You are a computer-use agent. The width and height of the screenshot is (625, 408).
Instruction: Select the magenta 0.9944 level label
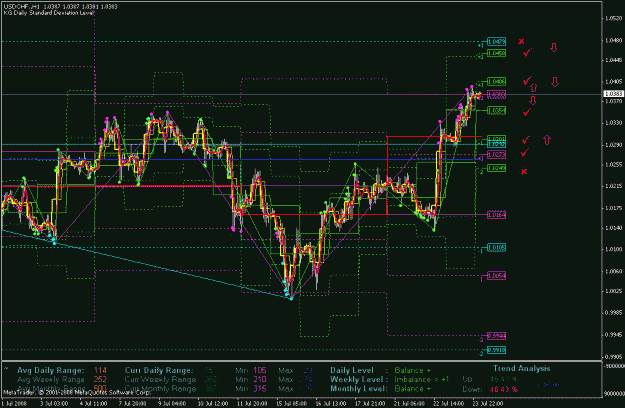coord(497,336)
